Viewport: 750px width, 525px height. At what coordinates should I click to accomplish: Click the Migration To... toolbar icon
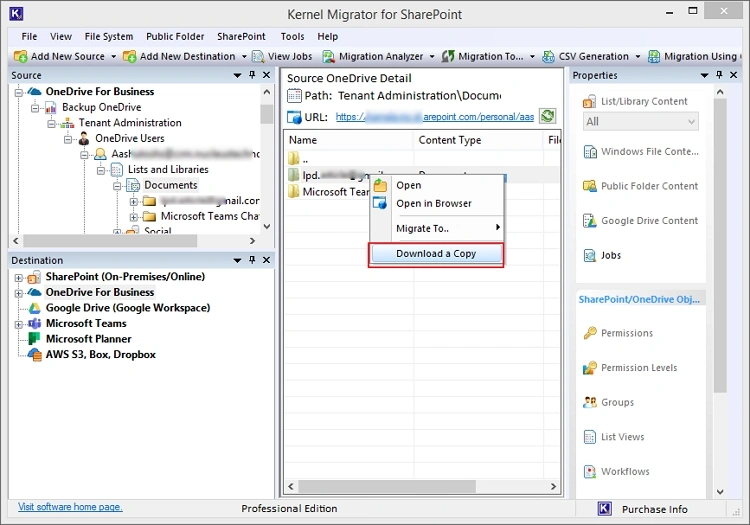click(x=448, y=56)
